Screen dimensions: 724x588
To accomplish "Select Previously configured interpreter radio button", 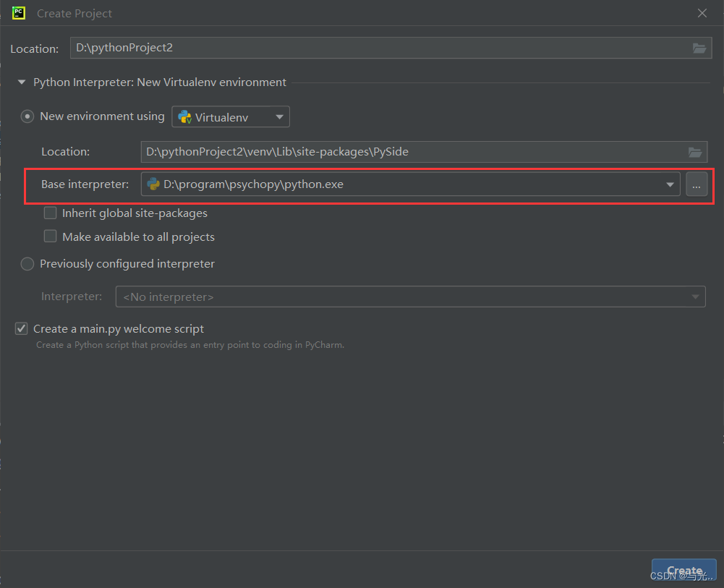I will pos(27,264).
